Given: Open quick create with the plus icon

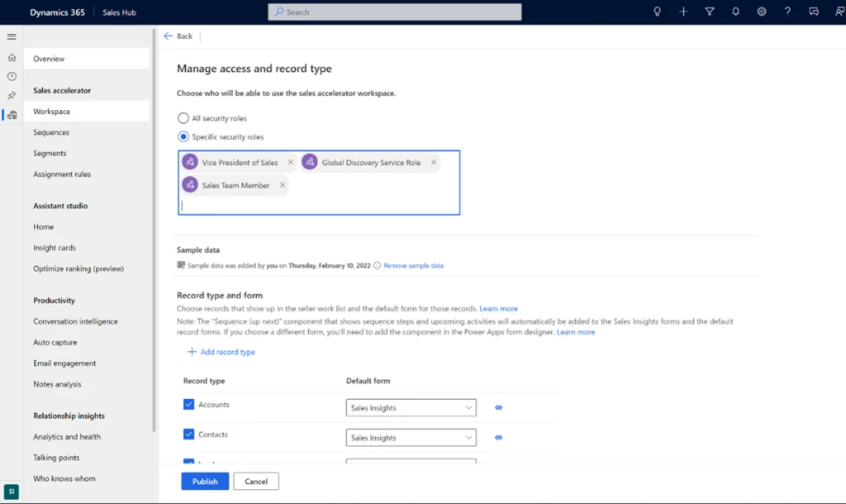Looking at the screenshot, I should point(683,12).
